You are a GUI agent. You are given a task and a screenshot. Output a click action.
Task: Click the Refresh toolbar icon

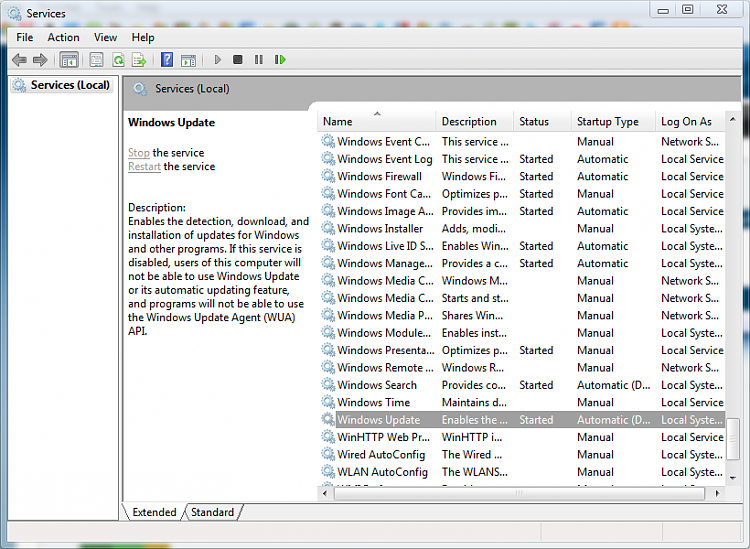(x=118, y=60)
